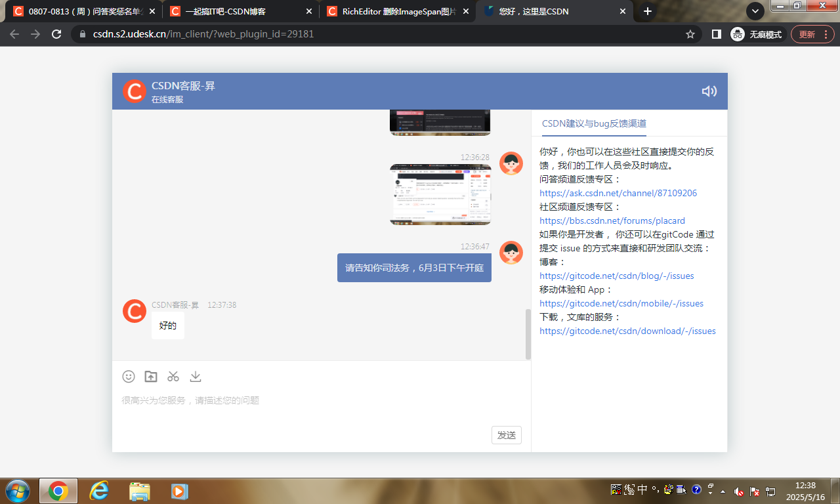Click the clock showing 12:38 2025/5/16
840x504 pixels.
click(x=805, y=491)
